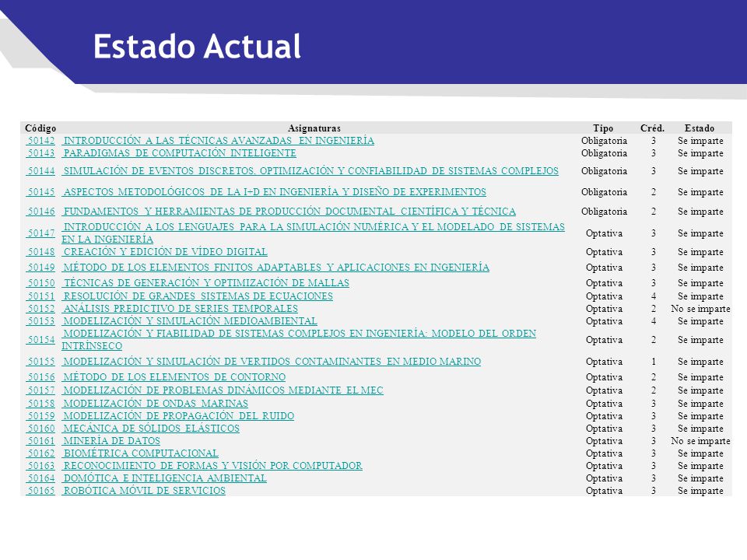Open RESOLUCIÓN DE GRANDES SISTEMAS DE ECUACIONES link
This screenshot has height=560, width=747.
coord(197,296)
